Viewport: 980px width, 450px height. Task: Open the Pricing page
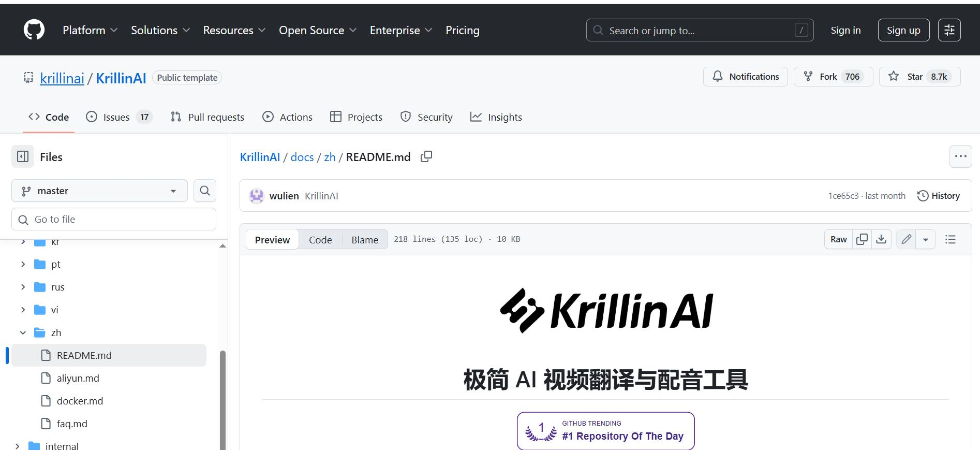tap(463, 30)
